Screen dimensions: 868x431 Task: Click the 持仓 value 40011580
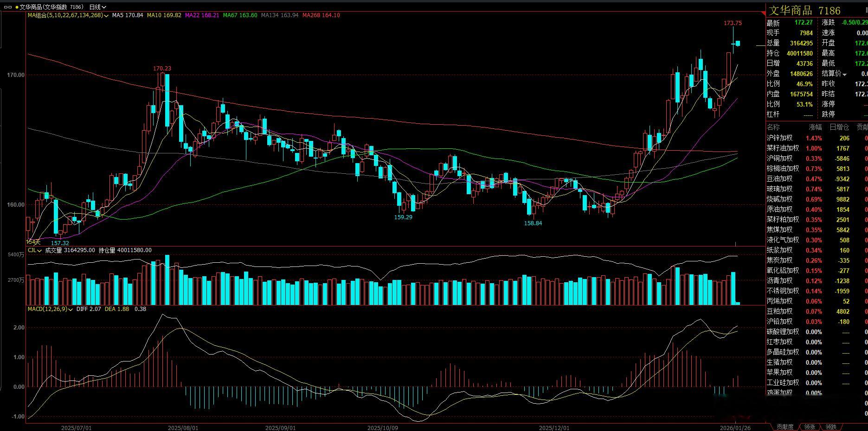coord(800,53)
